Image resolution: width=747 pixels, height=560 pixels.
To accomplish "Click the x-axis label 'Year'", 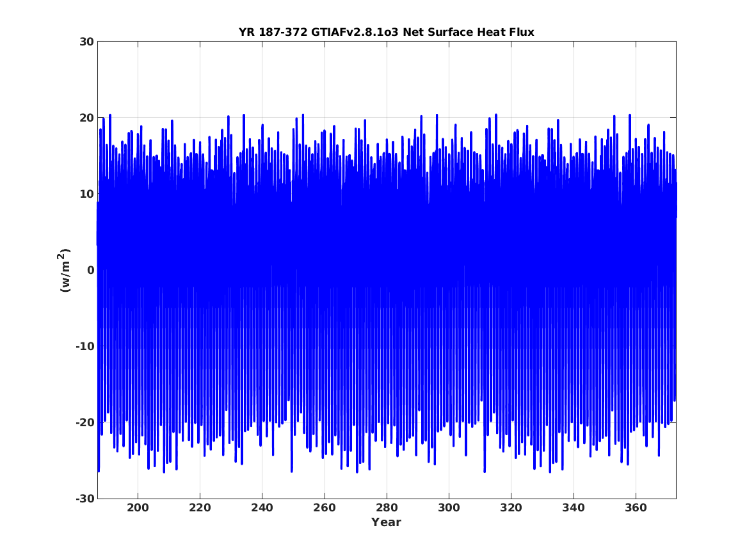I will (387, 522).
